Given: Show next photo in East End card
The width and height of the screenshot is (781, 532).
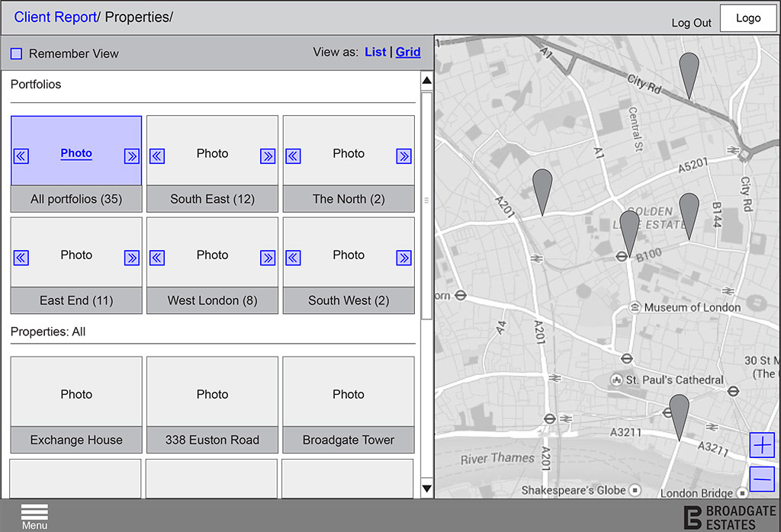Looking at the screenshot, I should 132,258.
